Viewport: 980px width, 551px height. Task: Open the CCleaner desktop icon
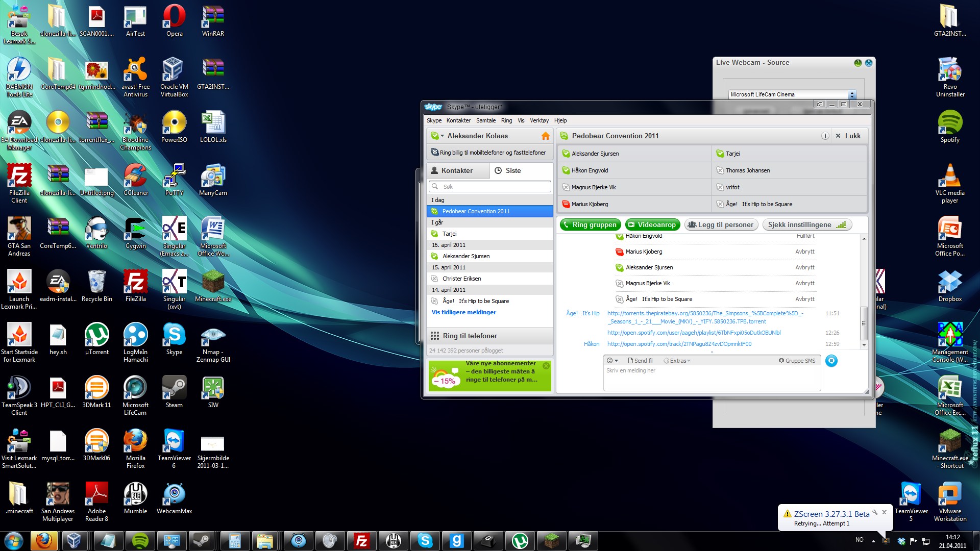[135, 180]
